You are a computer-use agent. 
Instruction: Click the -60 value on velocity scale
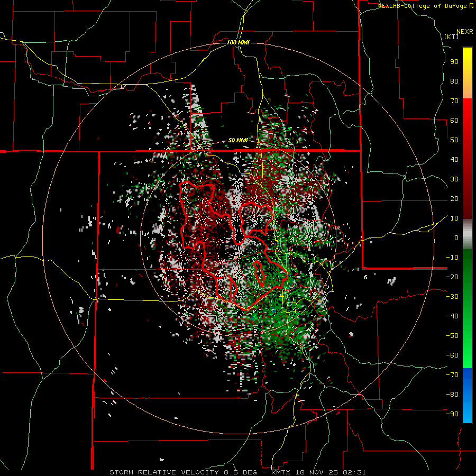pos(452,355)
